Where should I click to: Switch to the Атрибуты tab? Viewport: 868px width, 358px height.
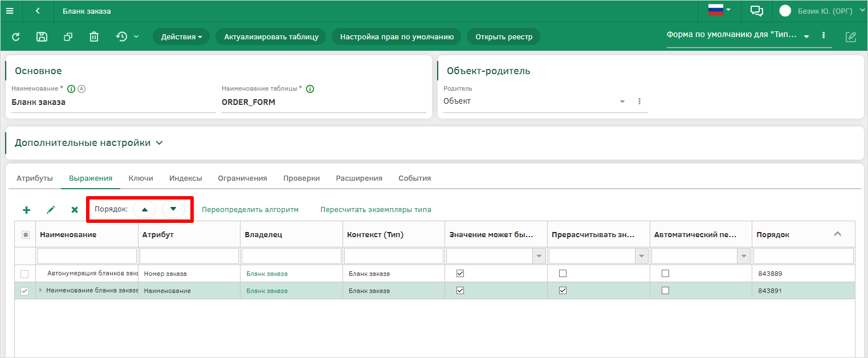coord(35,178)
